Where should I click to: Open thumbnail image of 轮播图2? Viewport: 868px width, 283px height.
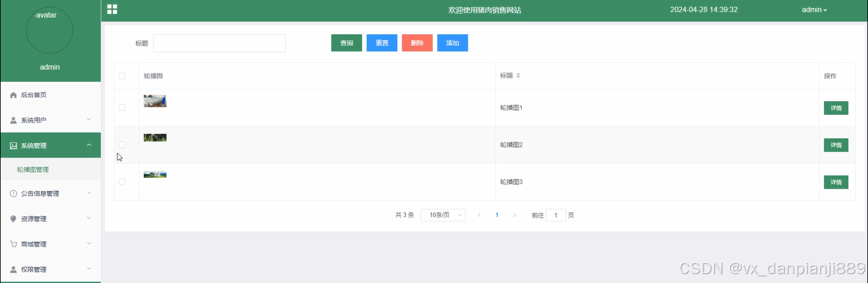pos(155,138)
